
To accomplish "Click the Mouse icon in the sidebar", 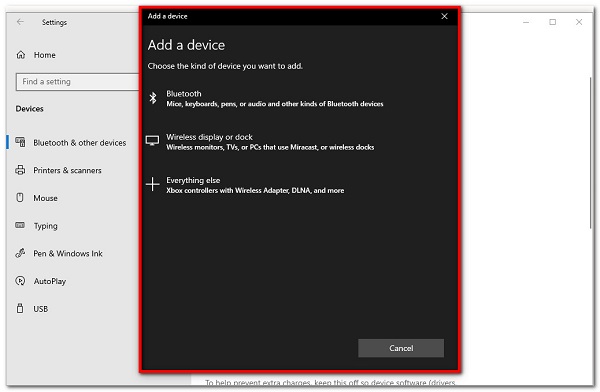I will click(20, 198).
